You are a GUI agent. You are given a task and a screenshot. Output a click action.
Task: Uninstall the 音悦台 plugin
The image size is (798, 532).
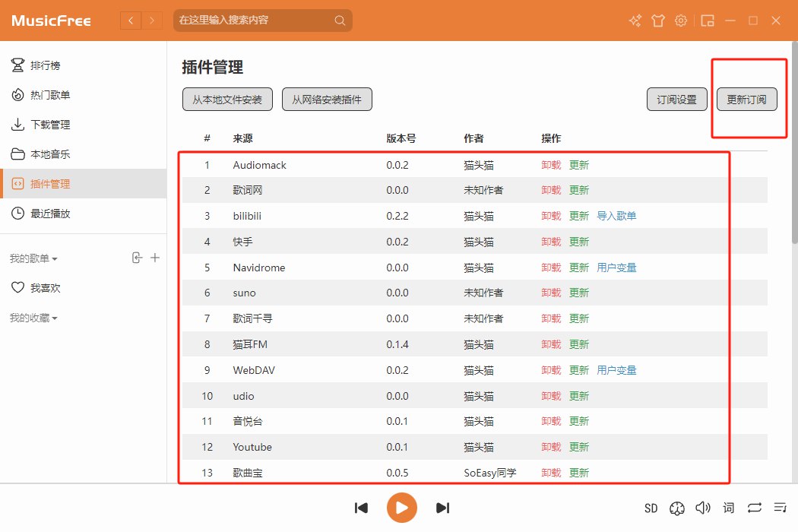pos(551,421)
